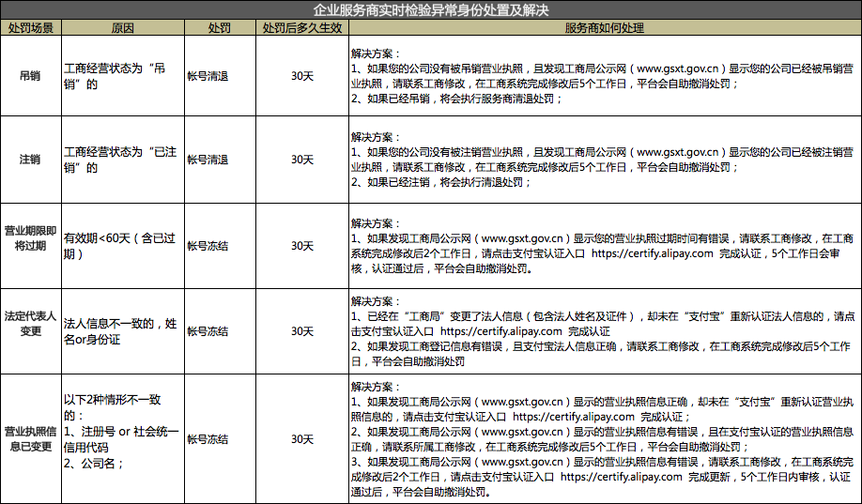
Task: Click 30天 in the 营业期限即将过期 row
Action: point(302,246)
